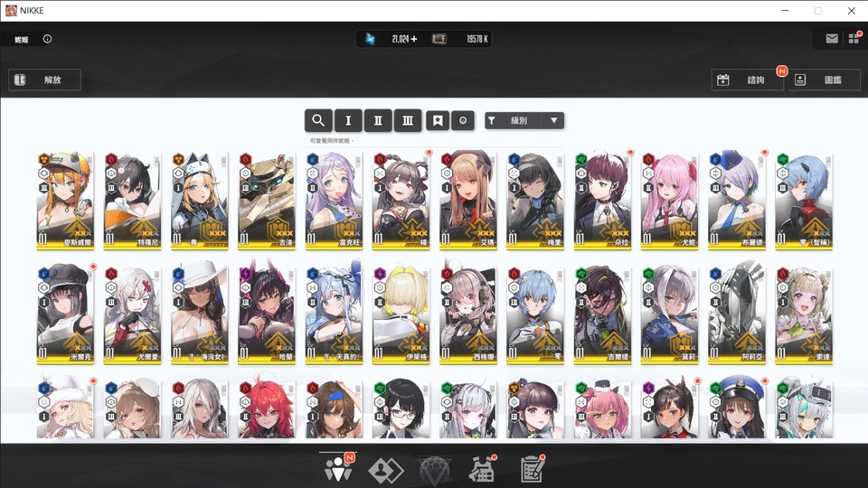
Task: Expand the 級別 sort dropdown arrow
Action: [x=554, y=120]
